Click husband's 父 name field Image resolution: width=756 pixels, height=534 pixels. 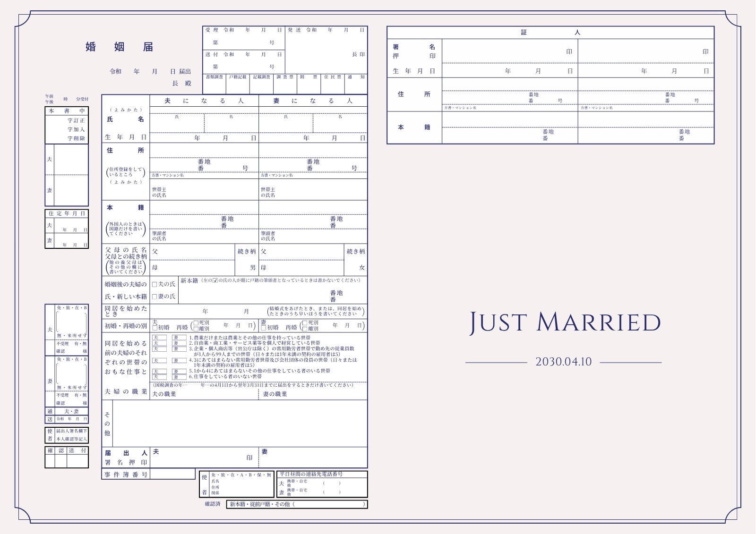coord(192,252)
